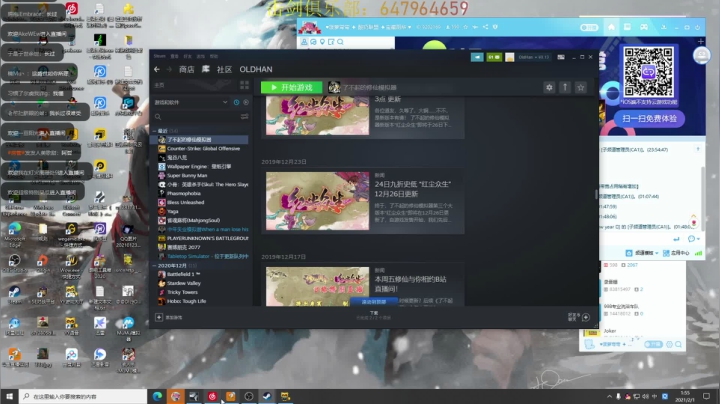
Task: Go forward with Steam's forward arrow
Action: 169,69
